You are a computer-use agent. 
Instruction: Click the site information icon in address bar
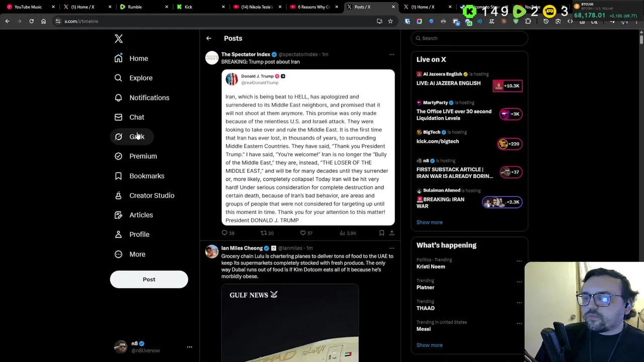[58, 21]
